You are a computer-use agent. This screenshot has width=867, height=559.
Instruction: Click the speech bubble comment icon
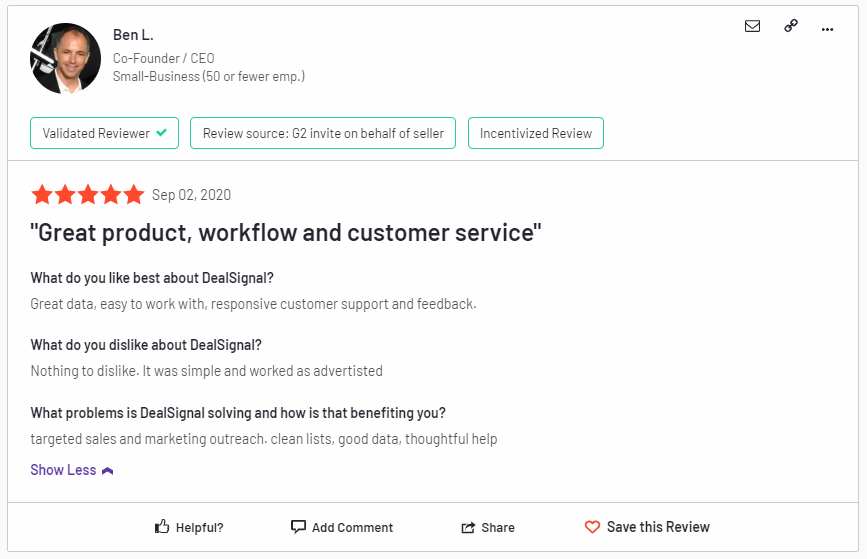pos(298,527)
